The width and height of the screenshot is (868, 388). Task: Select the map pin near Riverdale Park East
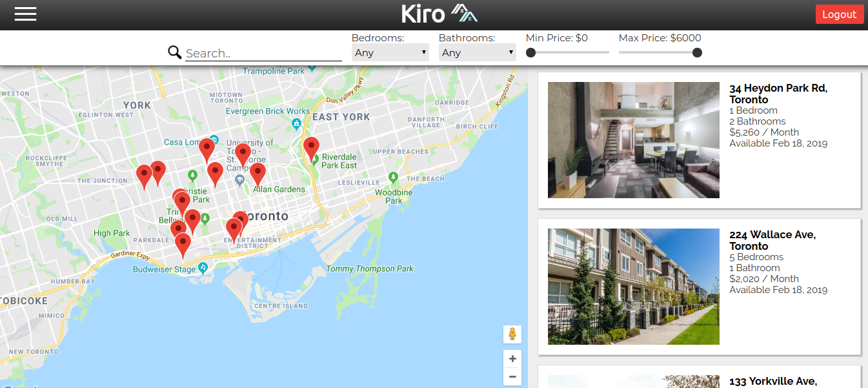[x=312, y=148]
